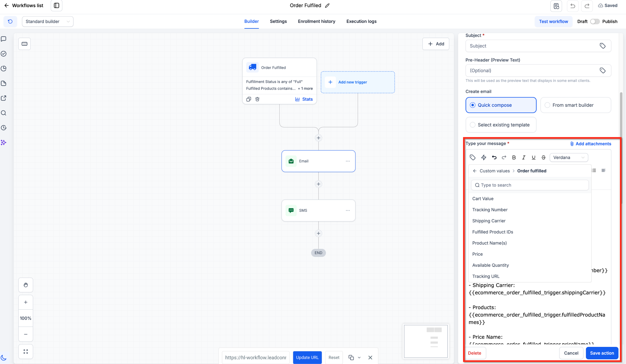Viewport: 626px width, 364px height.
Task: Open keyboard shortcuts icon on canvas
Action: click(x=25, y=44)
